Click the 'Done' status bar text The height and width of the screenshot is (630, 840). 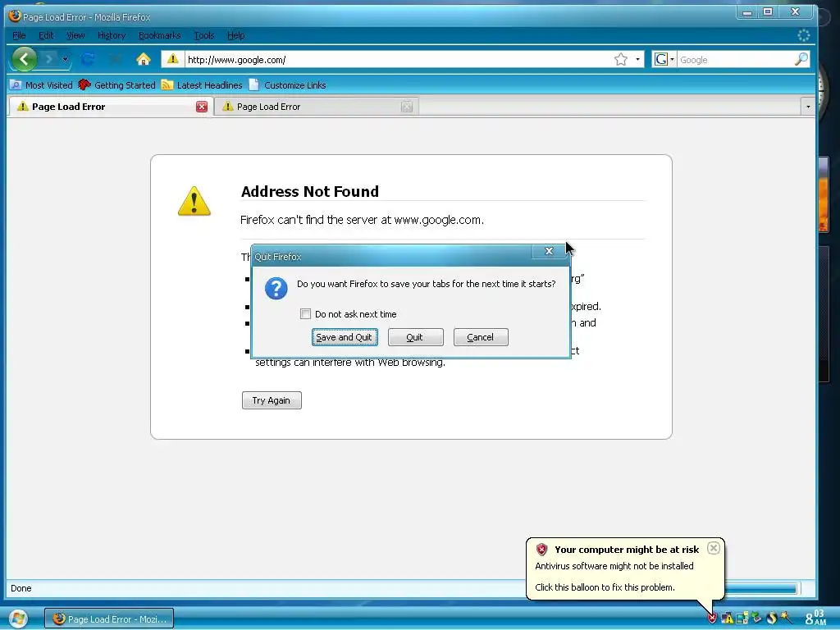click(21, 588)
